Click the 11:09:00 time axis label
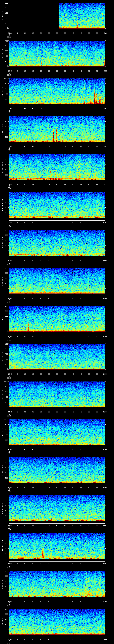Screen dimensions: 114x644 tap(9, 223)
